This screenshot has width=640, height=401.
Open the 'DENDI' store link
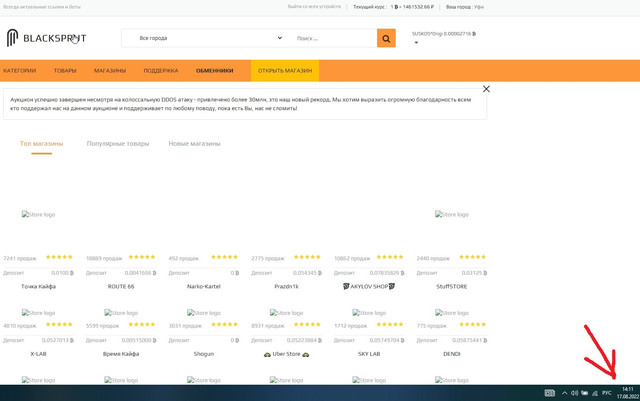(x=451, y=354)
